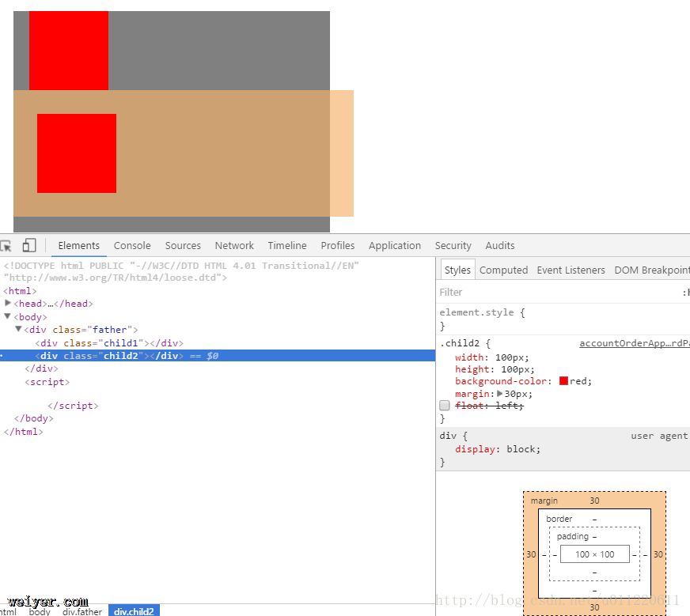Select body in the breadcrumb bar
Viewport: 690px width, 616px height.
click(x=40, y=611)
